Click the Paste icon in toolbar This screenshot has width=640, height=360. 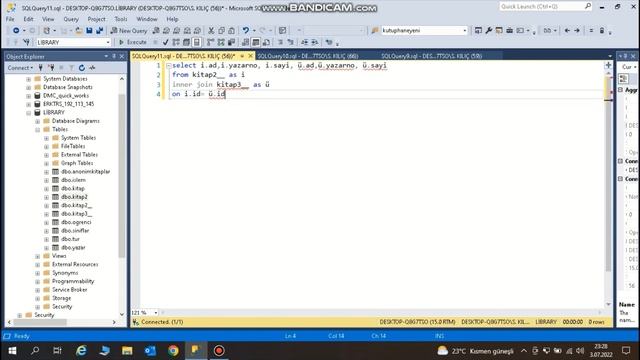click(x=231, y=31)
